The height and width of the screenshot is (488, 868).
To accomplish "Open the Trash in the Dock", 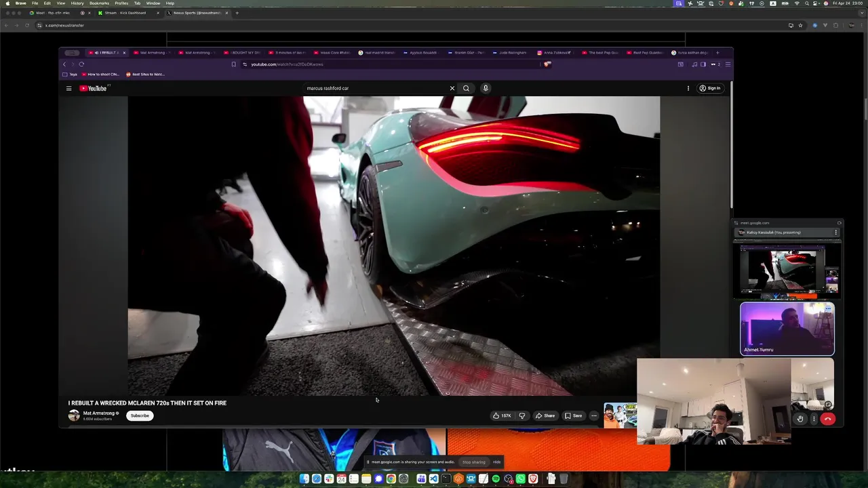I will pos(563,479).
